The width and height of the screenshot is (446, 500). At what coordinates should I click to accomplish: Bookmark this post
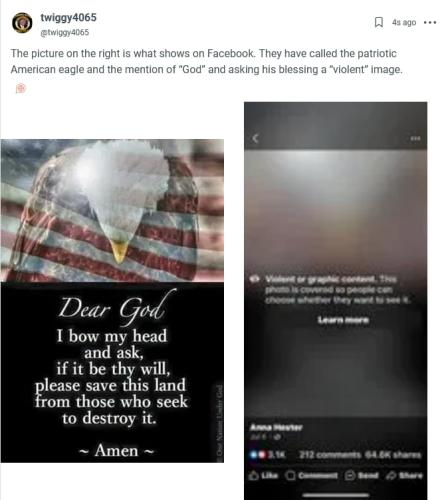tap(379, 22)
